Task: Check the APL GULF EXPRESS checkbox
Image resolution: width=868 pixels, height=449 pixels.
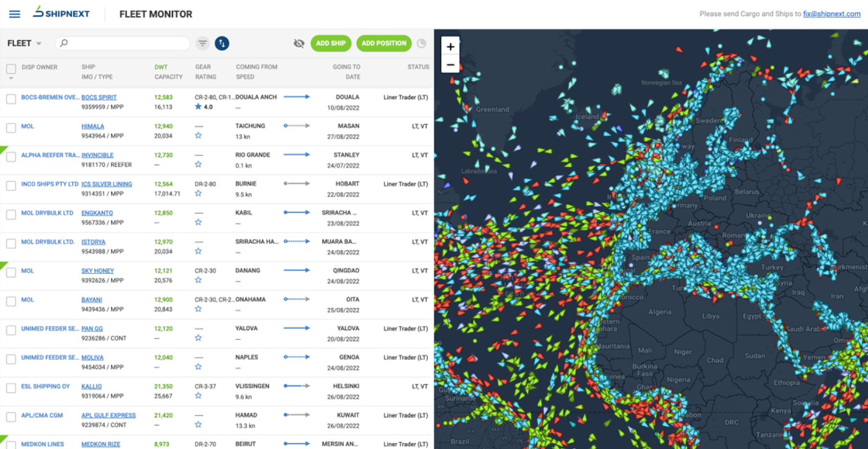Action: pyautogui.click(x=11, y=417)
